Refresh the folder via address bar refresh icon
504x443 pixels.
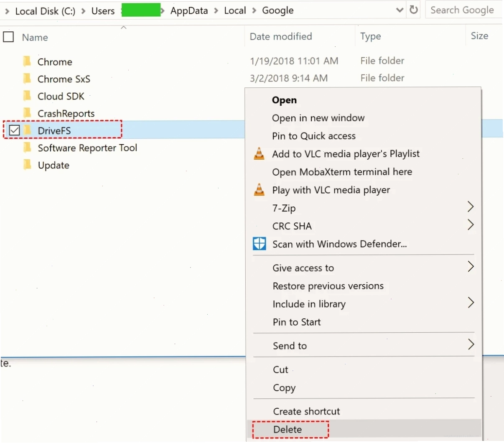(414, 10)
